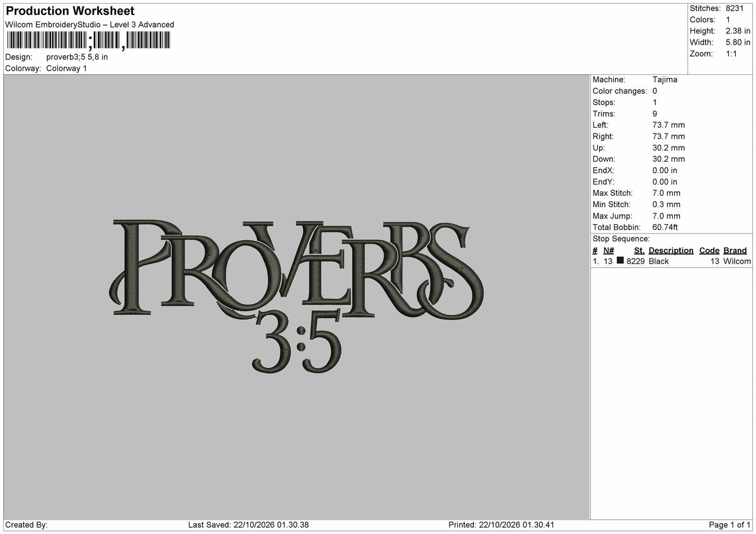Select design name proverb3;5 5,8 in
This screenshot has height=534, width=756.
tap(77, 57)
